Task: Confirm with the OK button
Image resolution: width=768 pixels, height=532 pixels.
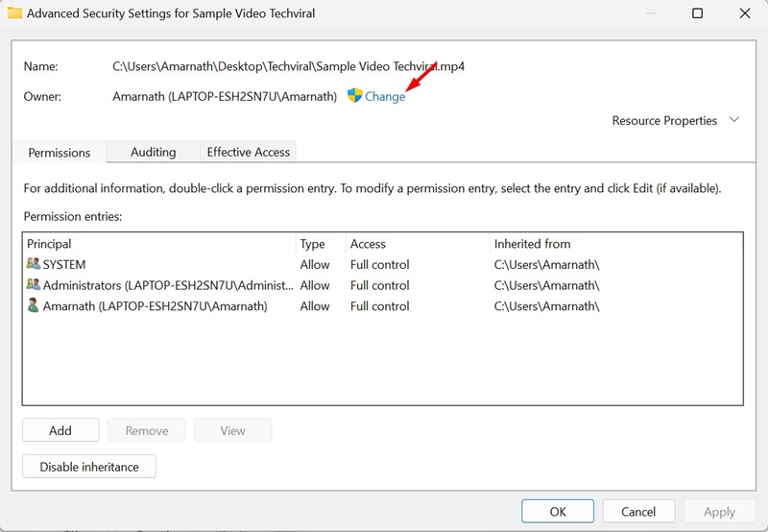Action: [558, 512]
